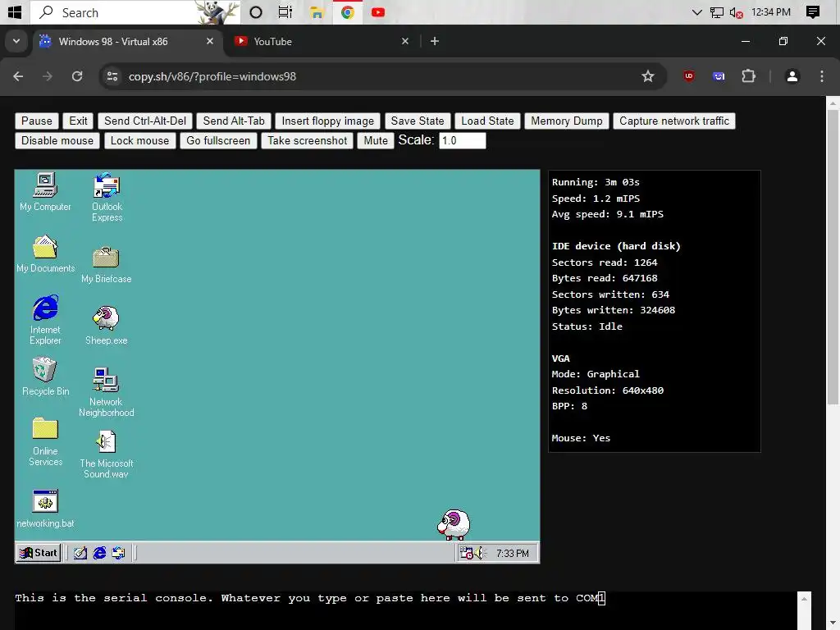Click Capture network traffic button
The image size is (840, 630).
pyautogui.click(x=674, y=121)
